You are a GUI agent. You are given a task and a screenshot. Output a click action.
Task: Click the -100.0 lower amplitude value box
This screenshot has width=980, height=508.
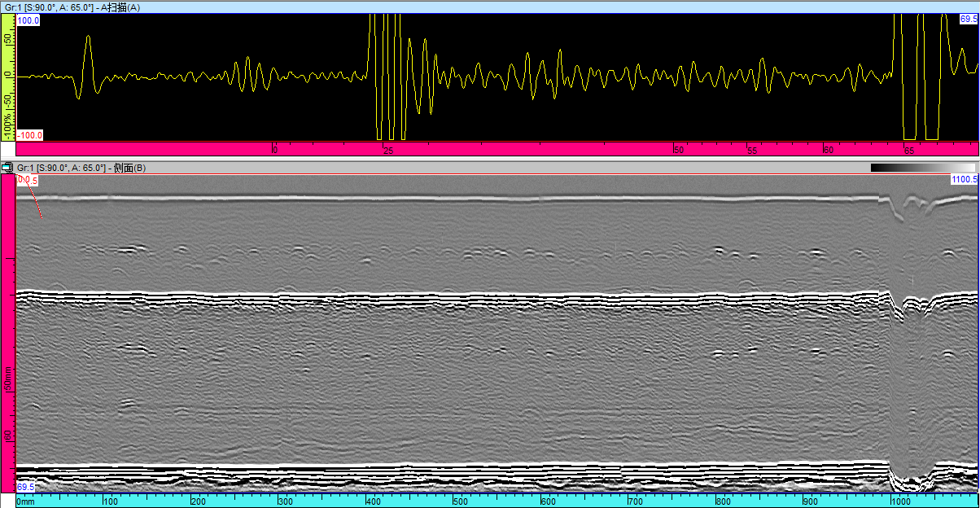(30, 135)
